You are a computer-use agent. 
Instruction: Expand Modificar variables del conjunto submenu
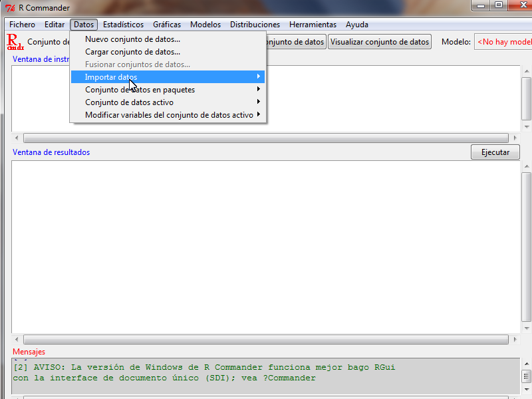[x=169, y=115]
